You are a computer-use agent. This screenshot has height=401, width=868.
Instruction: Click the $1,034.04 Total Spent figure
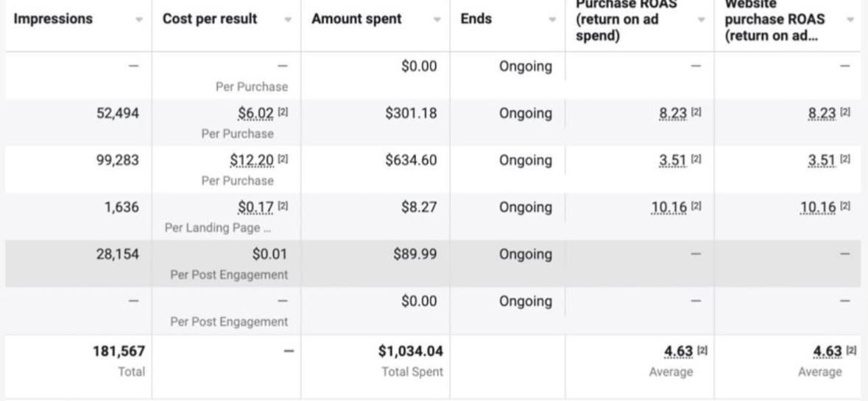tap(411, 352)
